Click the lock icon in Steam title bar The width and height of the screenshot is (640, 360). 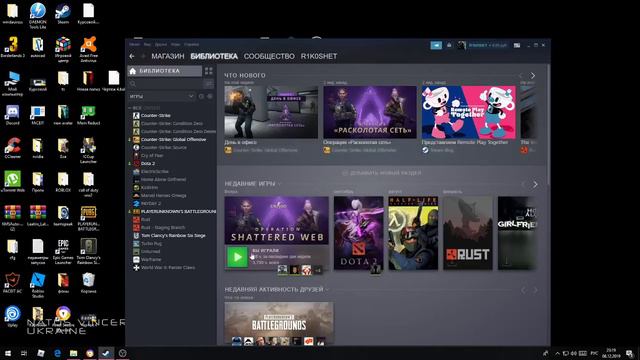pyautogui.click(x=449, y=45)
